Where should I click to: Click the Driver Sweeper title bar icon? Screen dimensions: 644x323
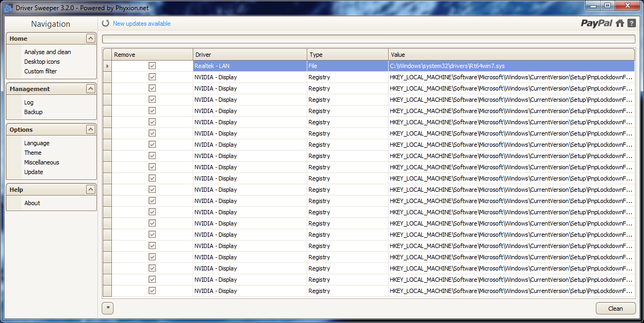click(8, 7)
